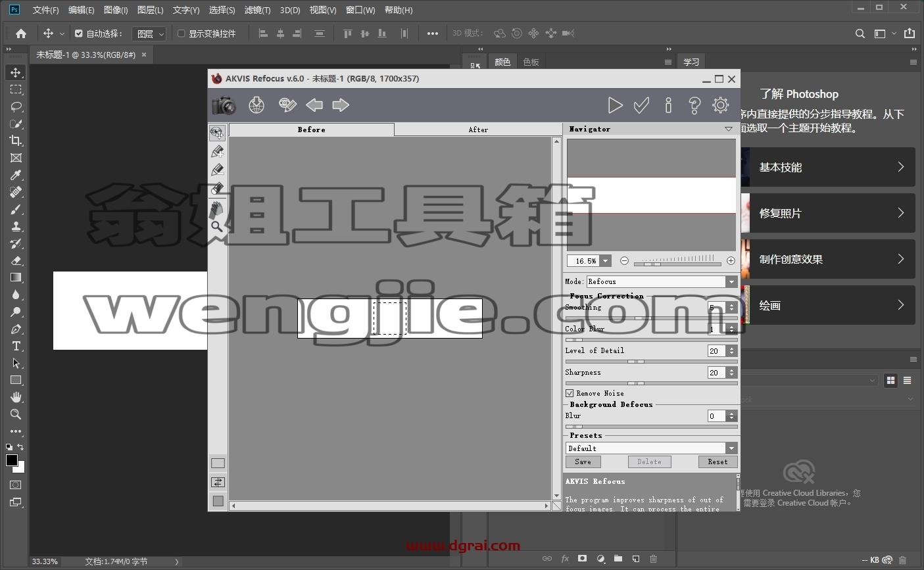The width and height of the screenshot is (924, 570).
Task: Click Save preset button
Action: point(583,462)
